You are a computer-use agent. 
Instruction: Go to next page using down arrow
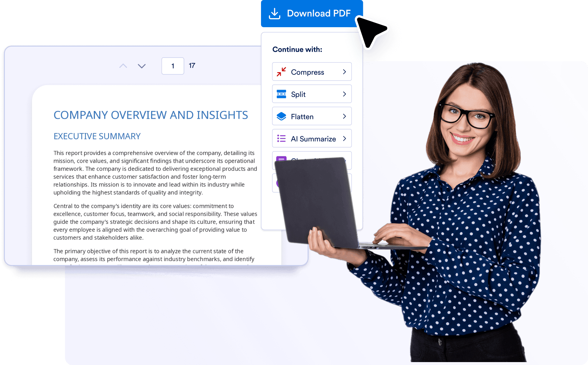[x=141, y=66]
